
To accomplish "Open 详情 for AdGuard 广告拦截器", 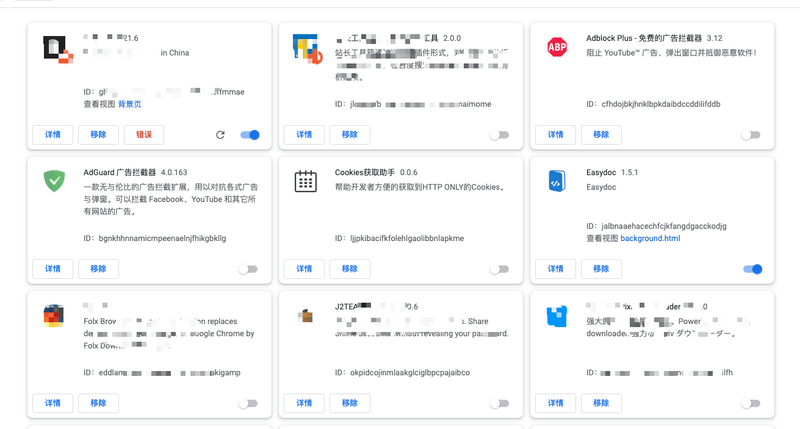I will coord(53,269).
